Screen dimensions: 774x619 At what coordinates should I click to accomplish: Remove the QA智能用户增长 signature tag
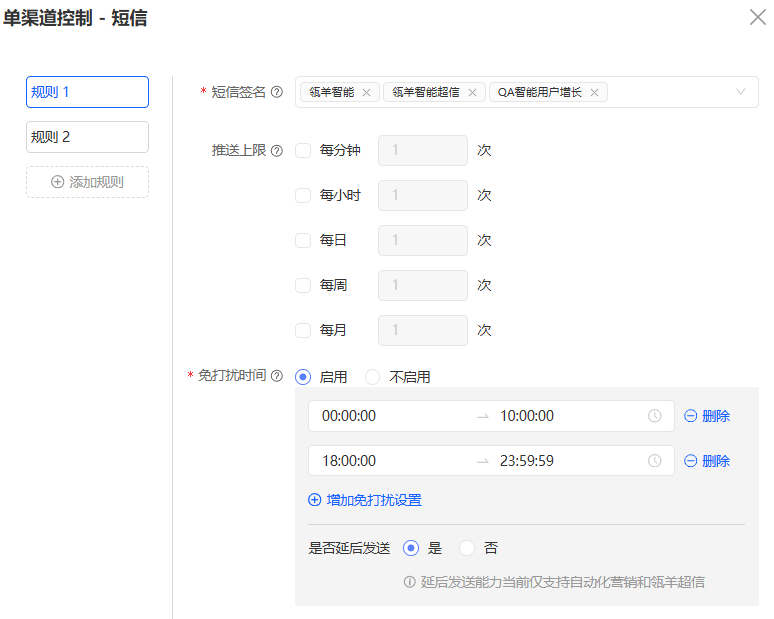tap(594, 92)
